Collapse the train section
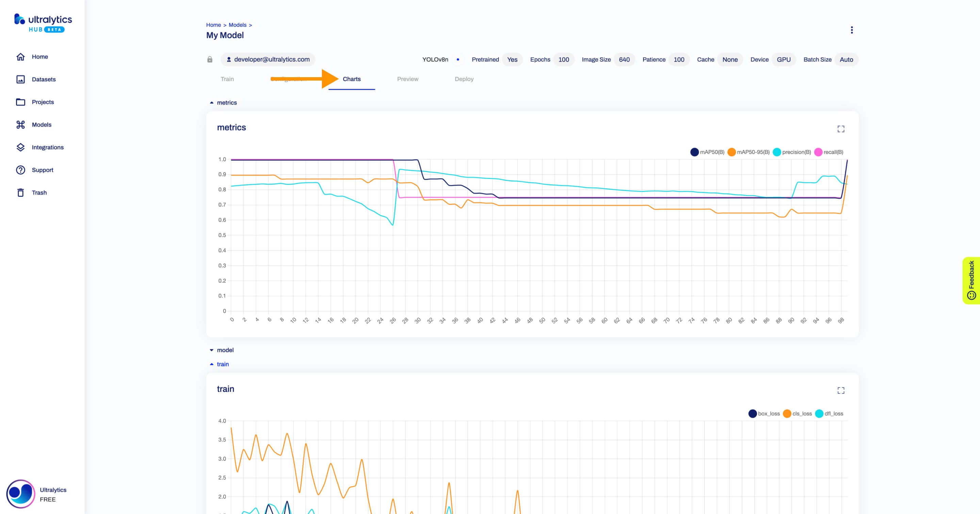 [211, 364]
